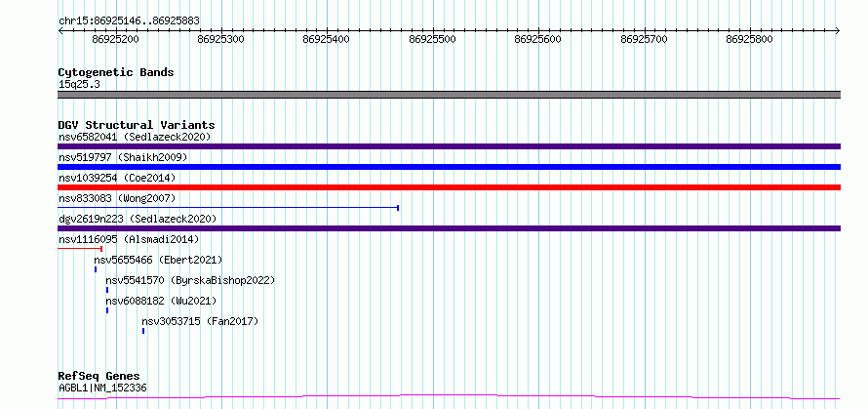Open variant nsv1039254 (Coe2014) label
This screenshot has height=409, width=868.
click(117, 178)
